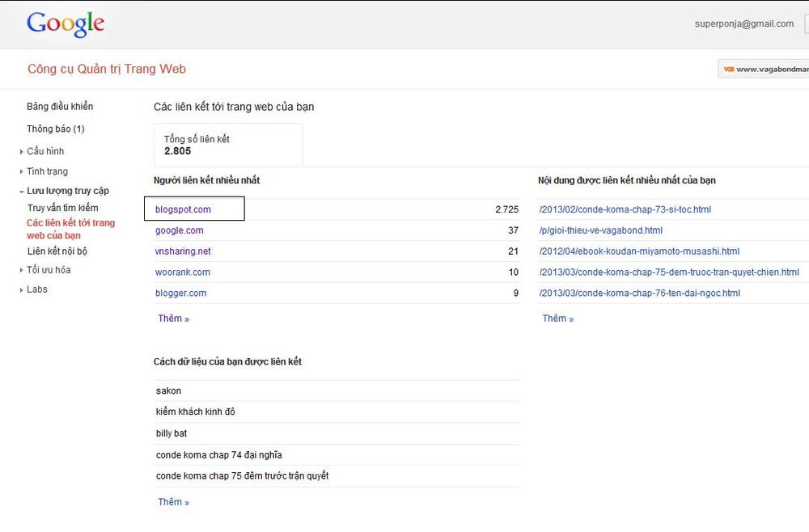The width and height of the screenshot is (809, 532).
Task: Click the Cách dữ liệu của bạn được liên kết heading
Action: pyautogui.click(x=227, y=362)
